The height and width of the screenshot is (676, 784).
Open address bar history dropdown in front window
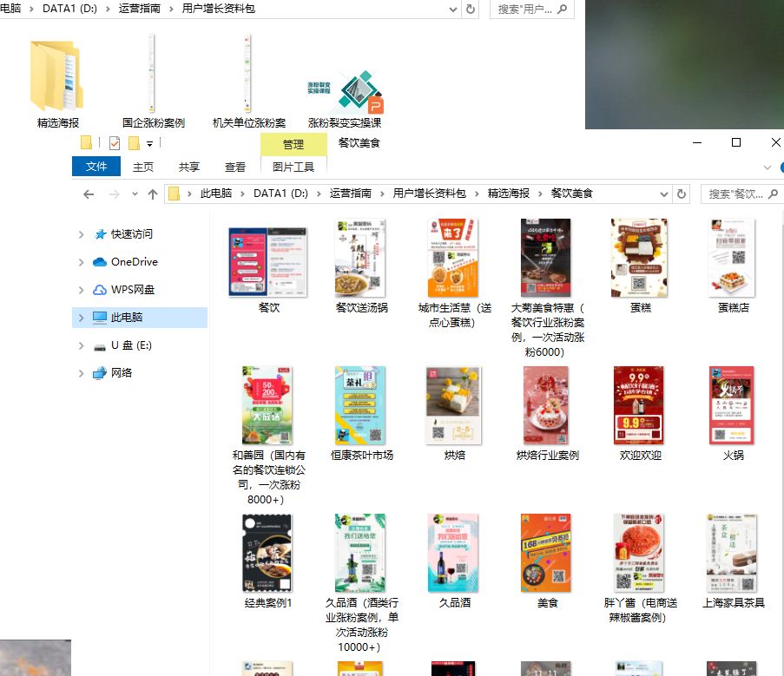pyautogui.click(x=664, y=194)
